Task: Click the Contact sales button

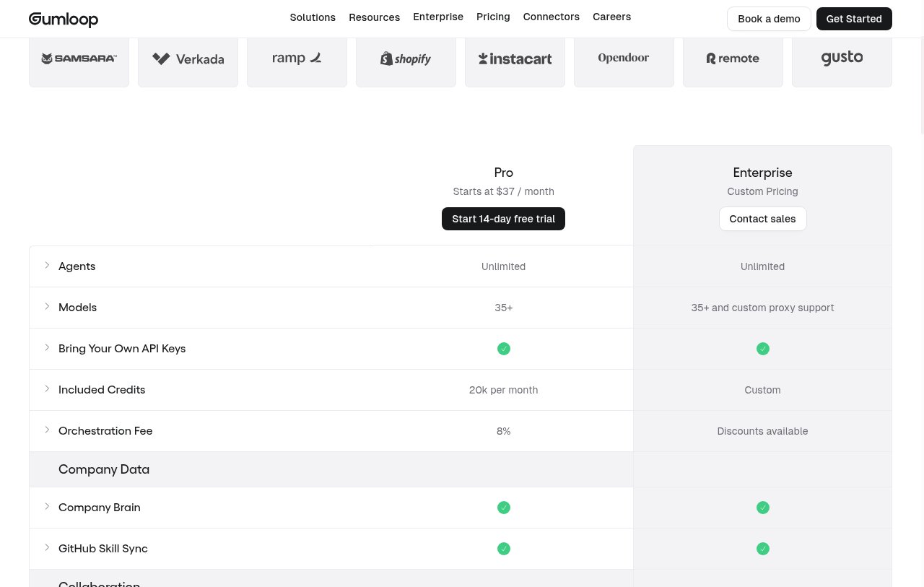Action: (x=762, y=219)
